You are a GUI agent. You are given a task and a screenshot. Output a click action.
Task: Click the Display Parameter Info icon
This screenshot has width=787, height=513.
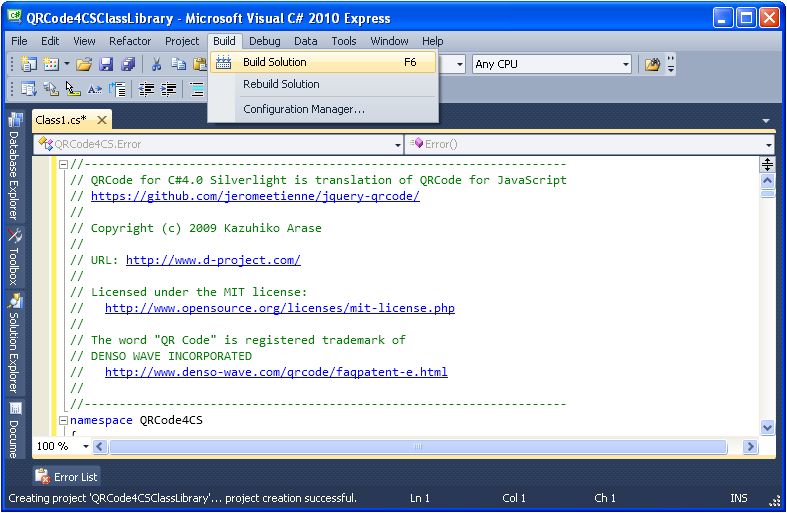tap(51, 89)
